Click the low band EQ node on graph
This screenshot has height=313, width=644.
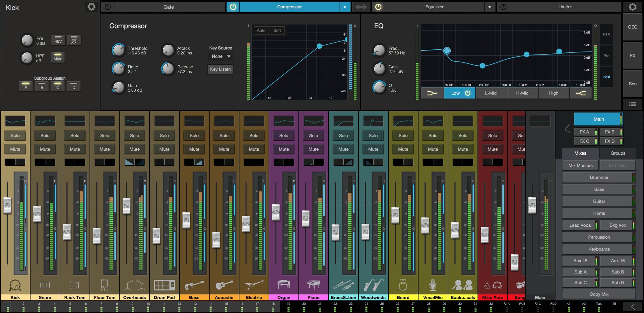click(x=447, y=51)
